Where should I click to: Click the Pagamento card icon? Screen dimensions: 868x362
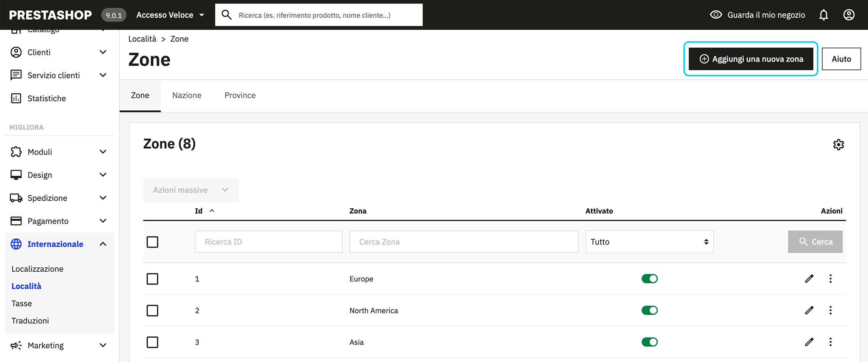click(x=16, y=221)
